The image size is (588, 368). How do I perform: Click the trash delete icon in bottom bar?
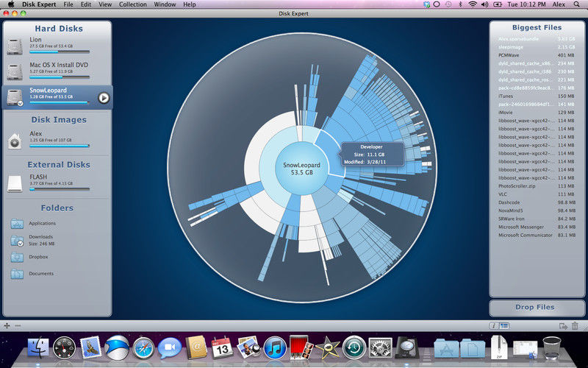pos(575,326)
